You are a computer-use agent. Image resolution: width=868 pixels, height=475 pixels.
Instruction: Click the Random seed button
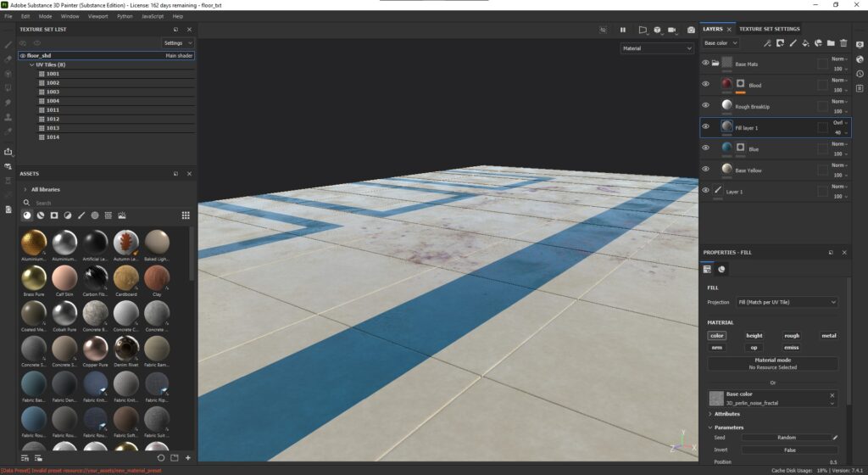click(786, 438)
